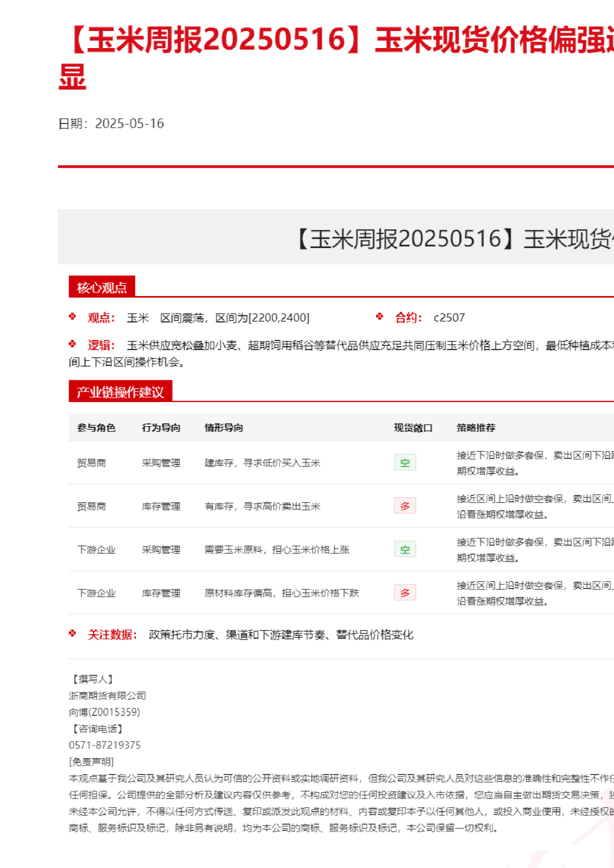
Task: Click the consultation phone number 0571-87219375
Action: [105, 745]
